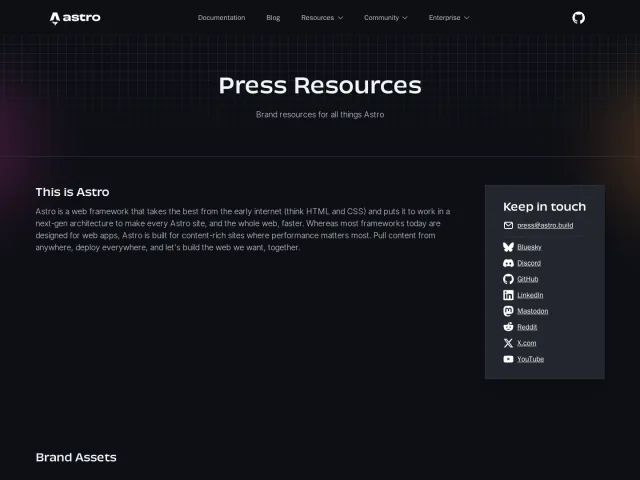Viewport: 640px width, 480px height.
Task: Open the Discord link
Action: point(529,263)
